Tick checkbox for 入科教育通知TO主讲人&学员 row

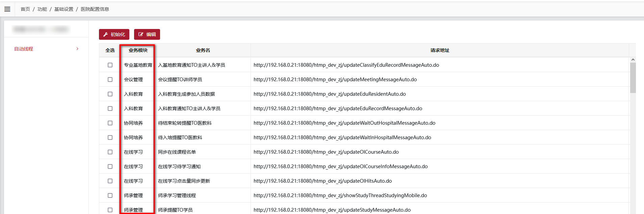point(110,109)
